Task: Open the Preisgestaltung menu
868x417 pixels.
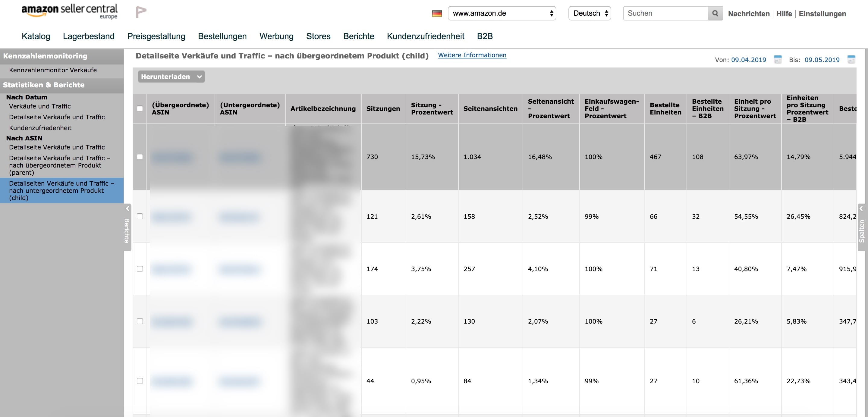Action: point(156,36)
